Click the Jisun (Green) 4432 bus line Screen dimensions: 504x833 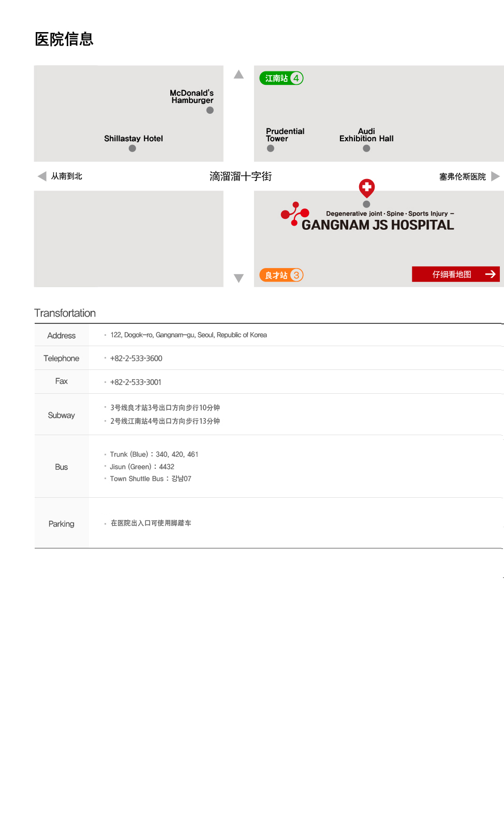[x=142, y=467]
